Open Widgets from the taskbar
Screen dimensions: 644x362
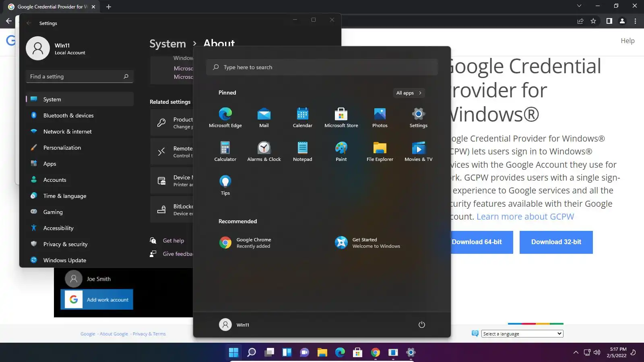[x=287, y=352]
